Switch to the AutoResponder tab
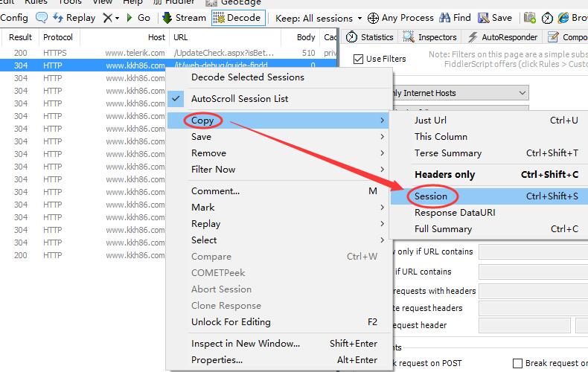 [x=502, y=37]
